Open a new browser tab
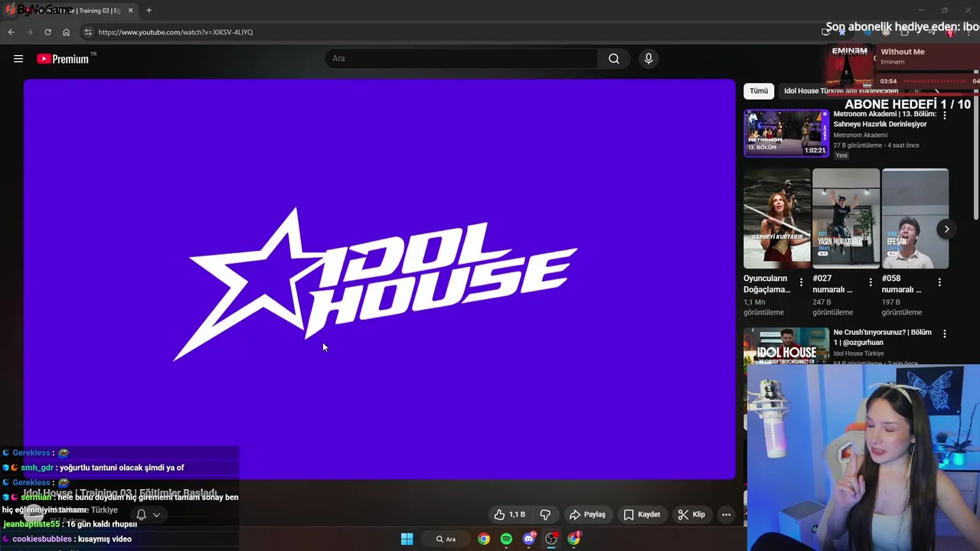The width and height of the screenshot is (980, 551). coord(149,11)
